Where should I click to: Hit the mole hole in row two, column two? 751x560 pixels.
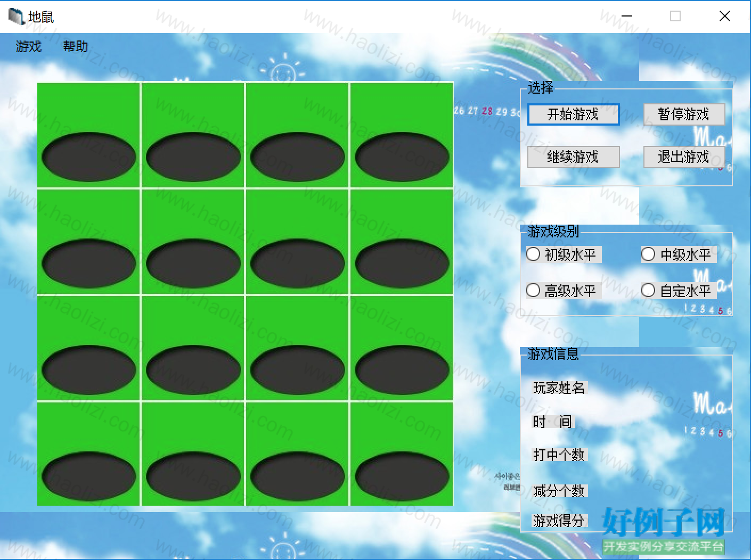[x=193, y=263]
